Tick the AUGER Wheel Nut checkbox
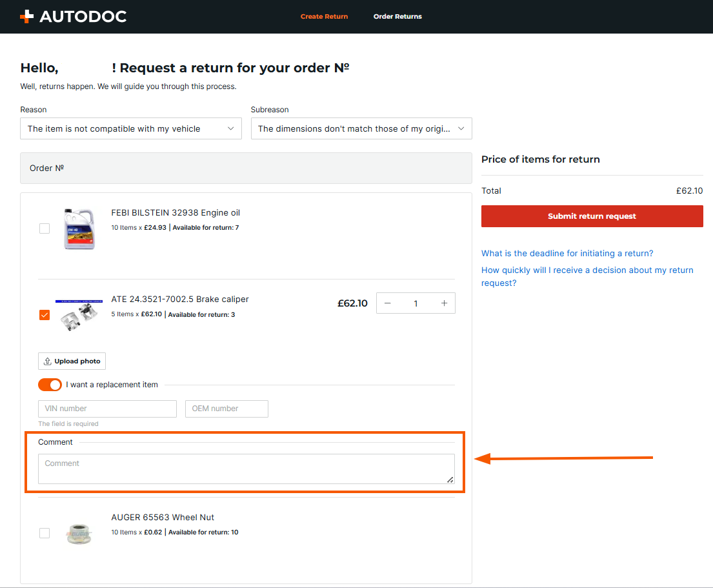 pos(45,533)
